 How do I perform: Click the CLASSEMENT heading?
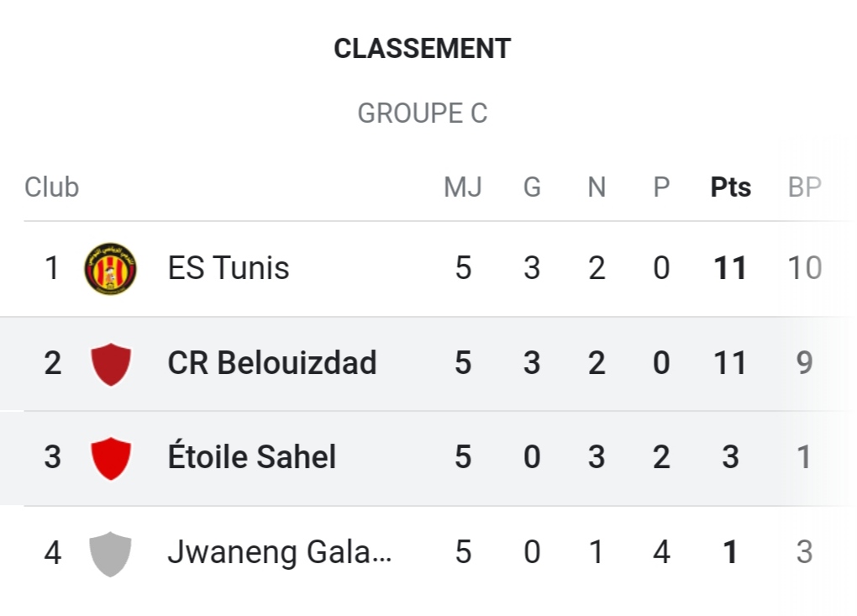coord(423,49)
